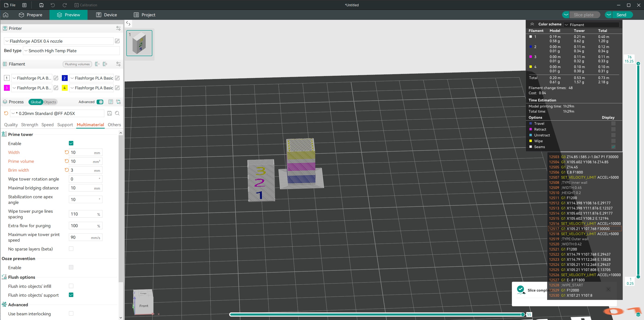Image resolution: width=644 pixels, height=320 pixels.
Task: Click the Home icon
Action: pos(6,15)
